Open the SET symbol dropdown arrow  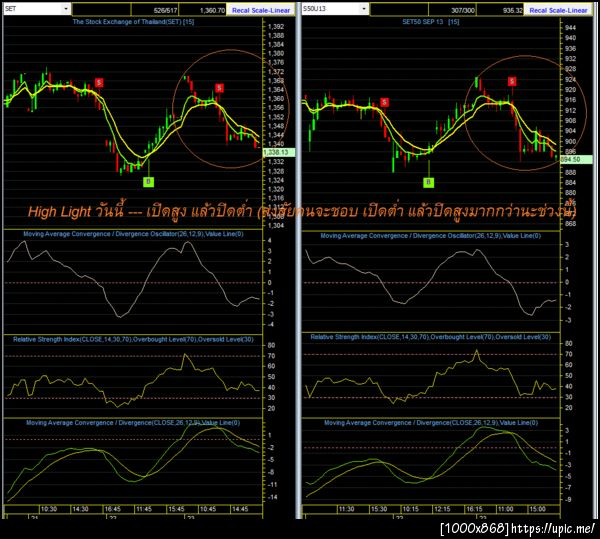pyautogui.click(x=66, y=8)
